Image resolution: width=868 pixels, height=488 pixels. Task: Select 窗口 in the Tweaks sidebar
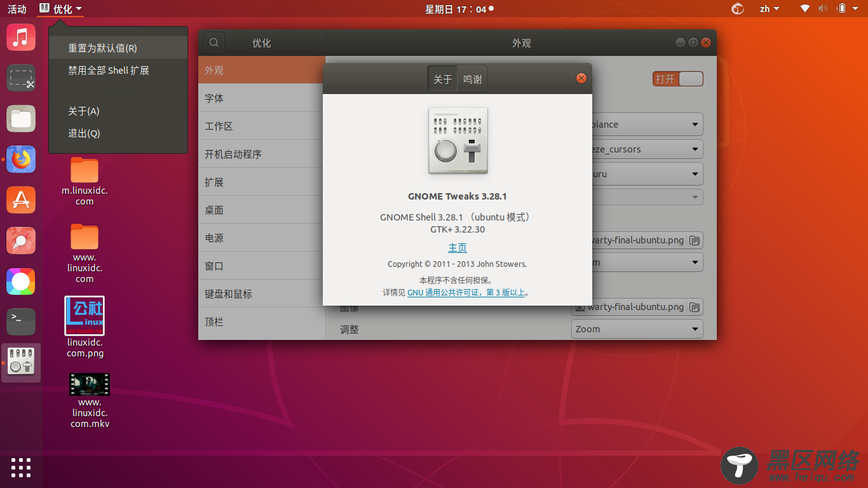coord(262,266)
